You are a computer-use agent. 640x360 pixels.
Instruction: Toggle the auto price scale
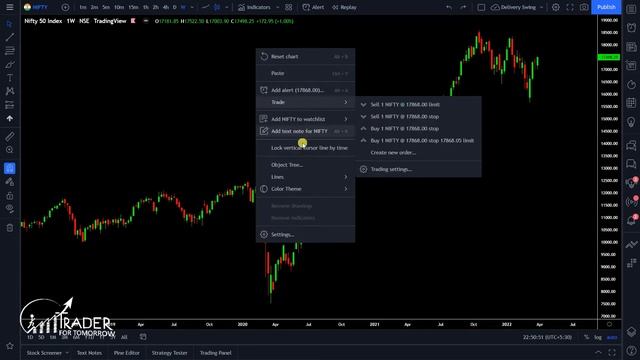612,337
